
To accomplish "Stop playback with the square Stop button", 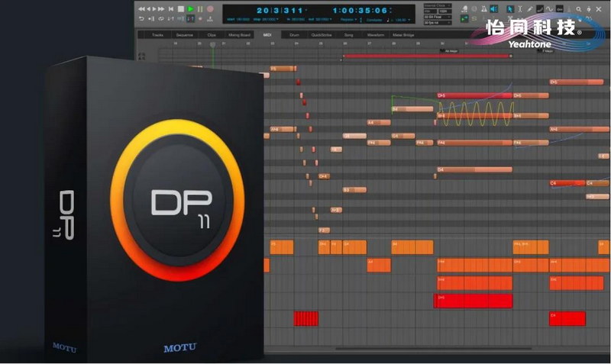I will pyautogui.click(x=181, y=9).
